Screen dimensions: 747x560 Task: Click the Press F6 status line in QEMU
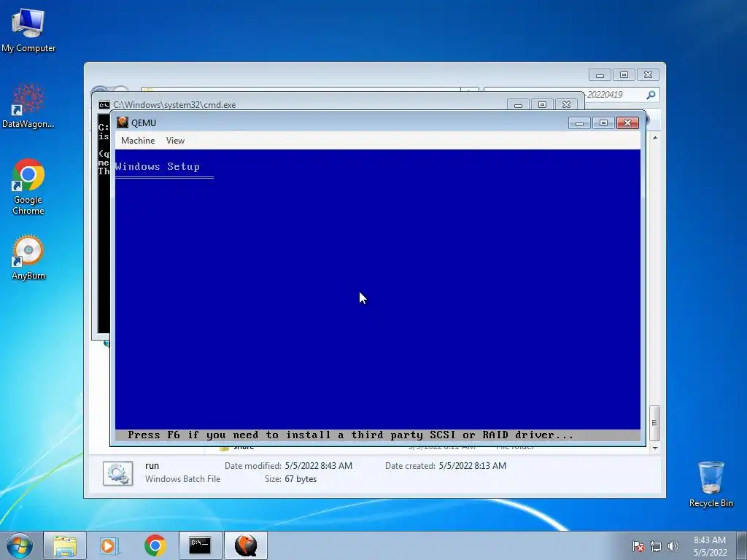tap(351, 435)
